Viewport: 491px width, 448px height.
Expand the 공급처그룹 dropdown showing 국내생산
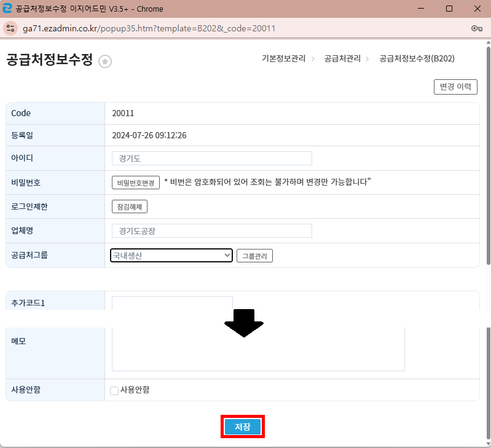(x=171, y=256)
